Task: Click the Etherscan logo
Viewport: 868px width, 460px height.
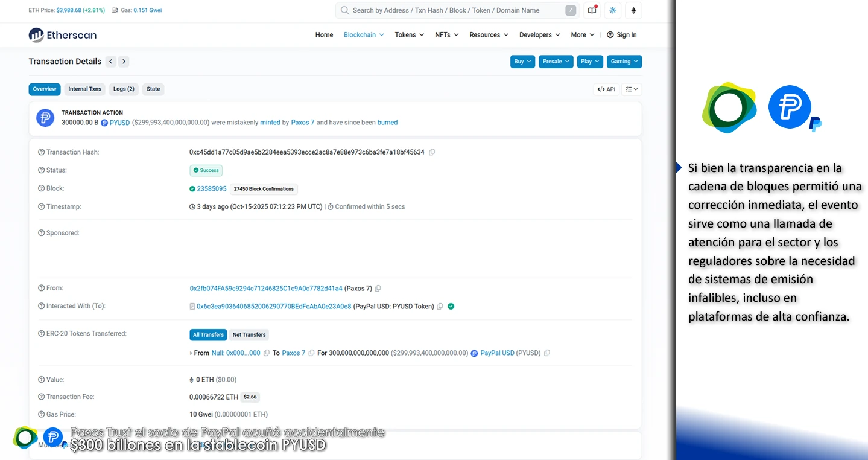Action: click(62, 35)
